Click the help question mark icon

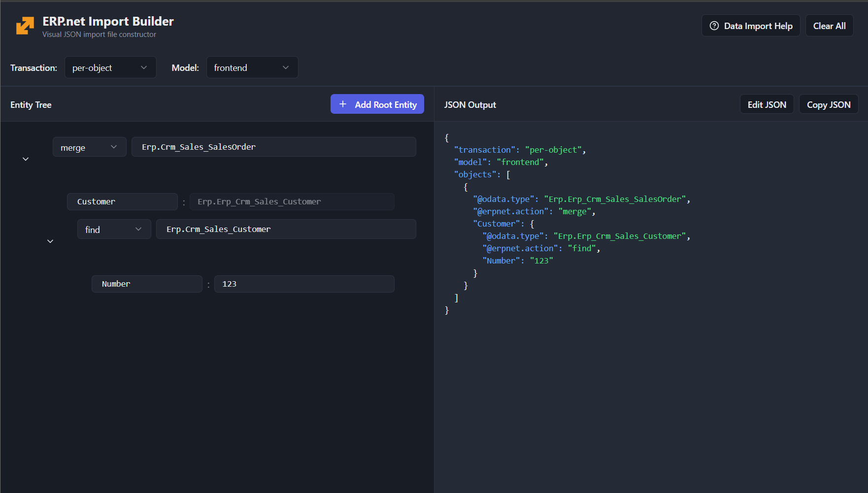(714, 26)
